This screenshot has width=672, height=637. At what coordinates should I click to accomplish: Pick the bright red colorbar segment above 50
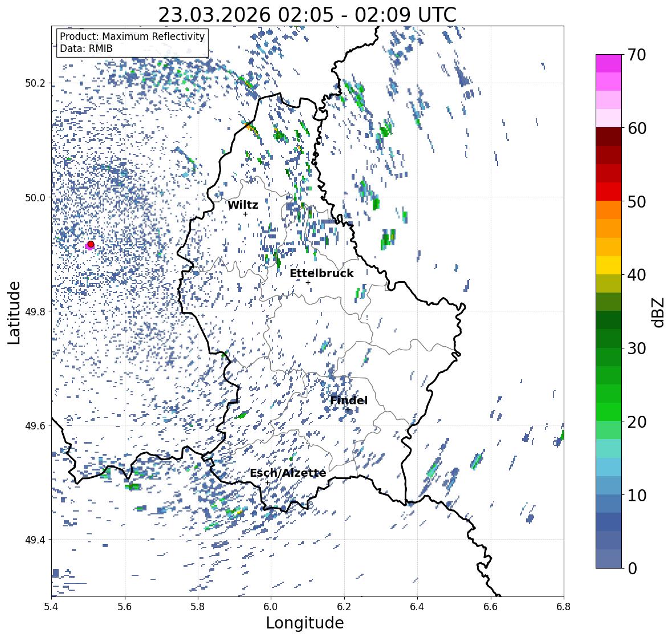coord(609,192)
